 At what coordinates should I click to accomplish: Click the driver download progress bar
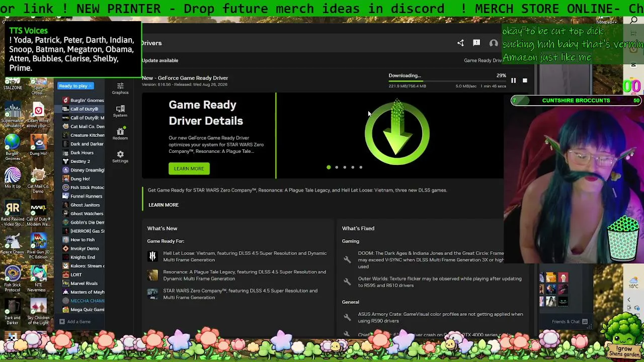click(x=447, y=81)
